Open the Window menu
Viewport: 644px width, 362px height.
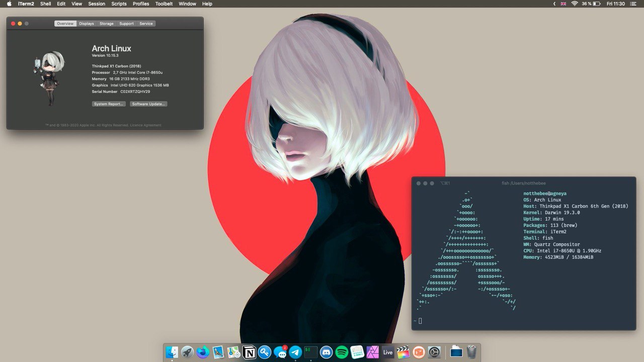188,4
